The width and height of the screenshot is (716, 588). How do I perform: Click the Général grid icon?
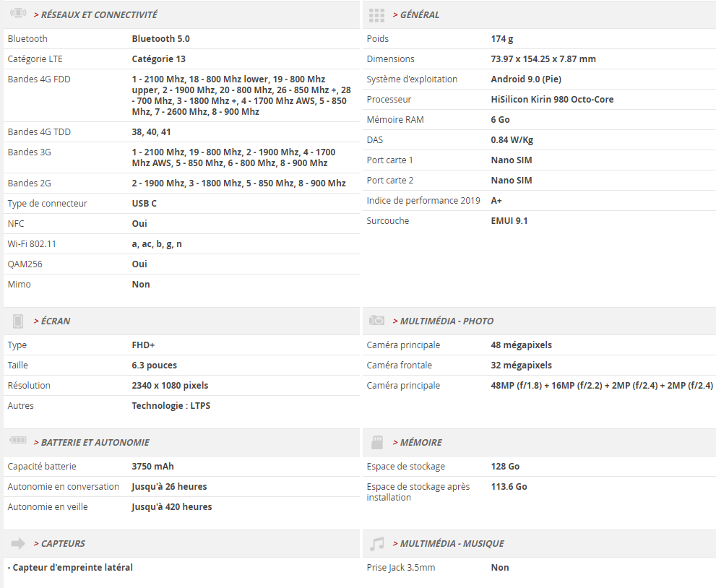[376, 14]
